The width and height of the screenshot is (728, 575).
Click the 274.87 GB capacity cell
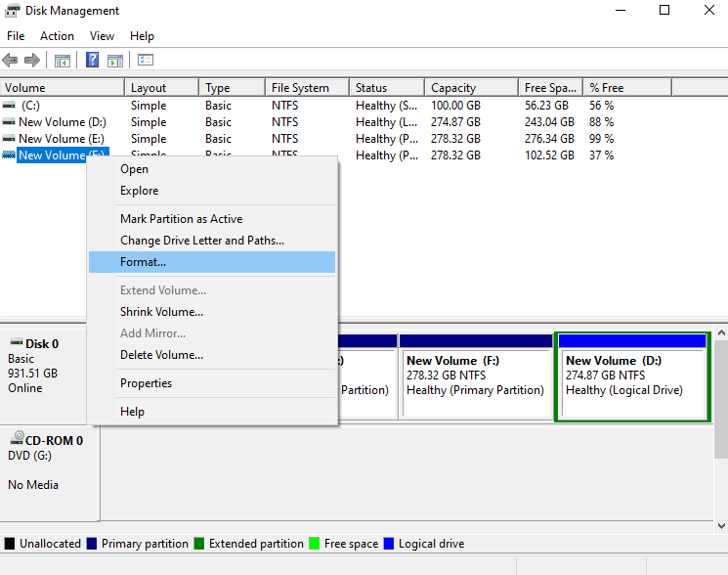coord(455,122)
